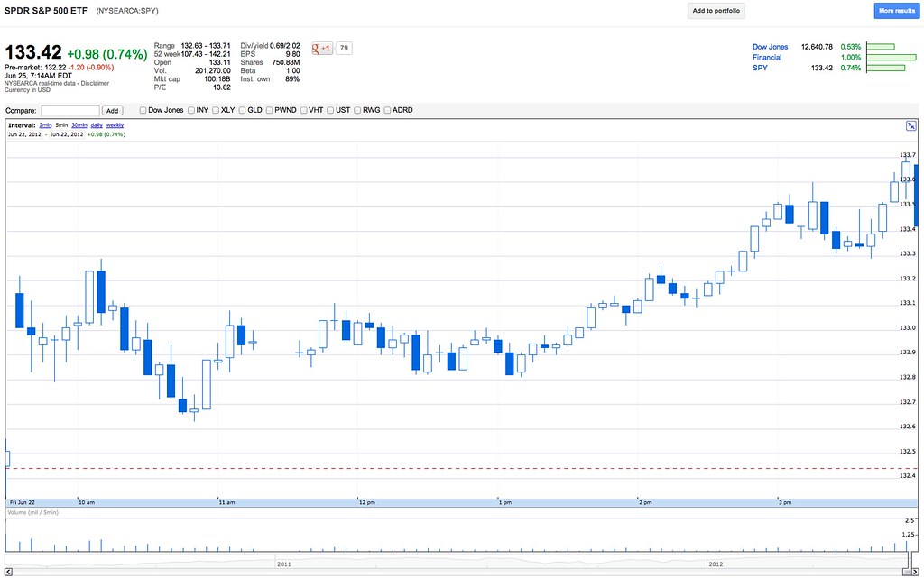Screen dimensions: 924x578
Task: Tick the INY compare checkbox
Action: tap(191, 110)
